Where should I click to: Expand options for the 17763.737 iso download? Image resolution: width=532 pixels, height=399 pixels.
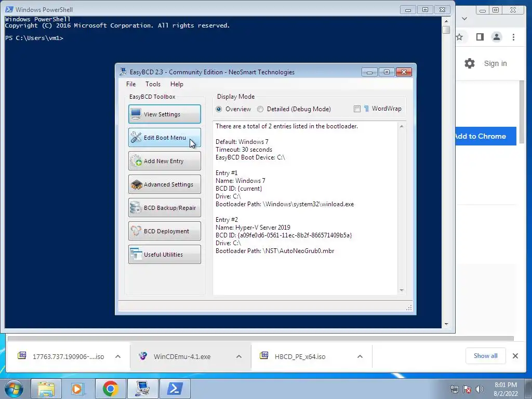pyautogui.click(x=118, y=356)
